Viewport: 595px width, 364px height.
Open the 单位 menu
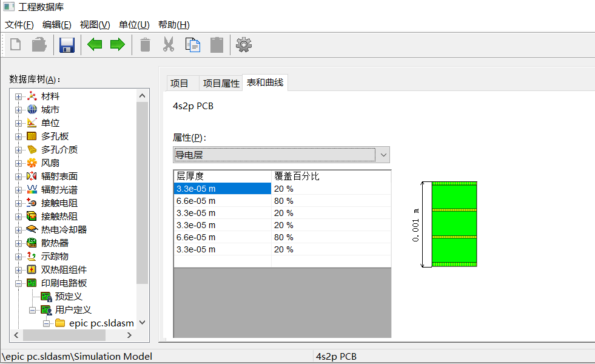133,25
